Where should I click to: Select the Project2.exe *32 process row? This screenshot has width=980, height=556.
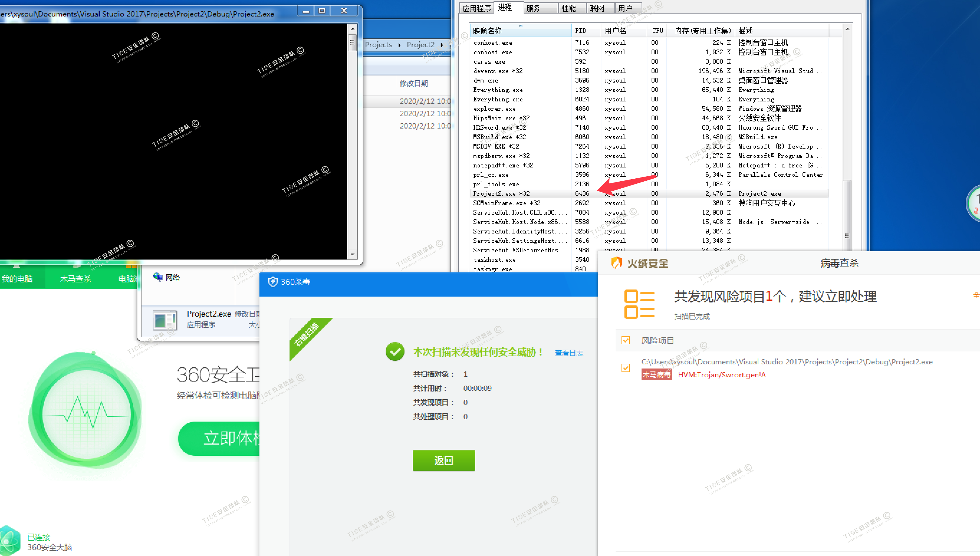(501, 194)
